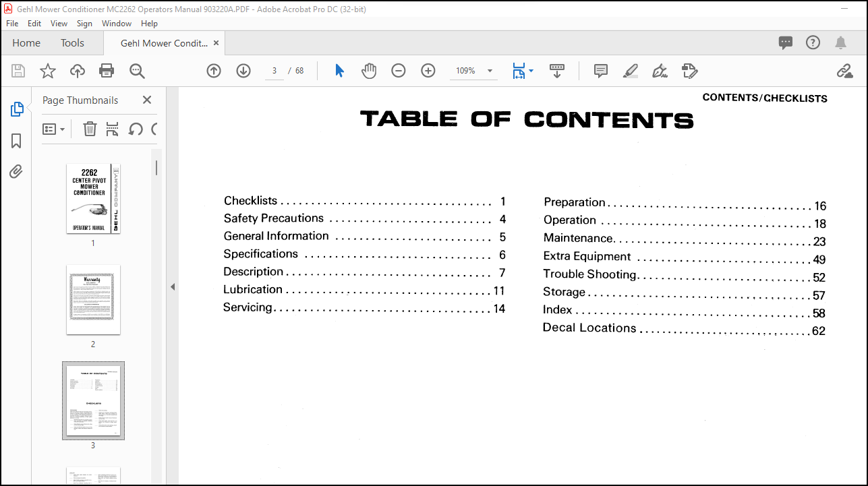The height and width of the screenshot is (486, 868).
Task: Add a sticky note comment
Action: click(x=601, y=71)
